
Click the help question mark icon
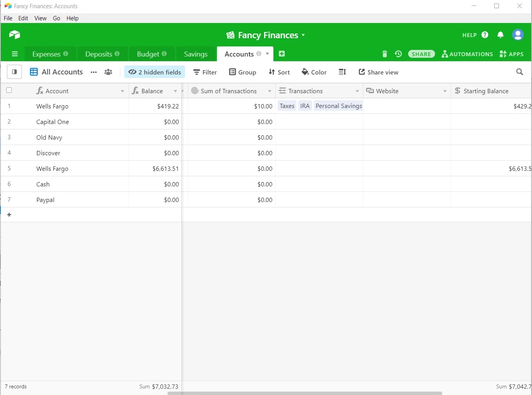point(485,35)
